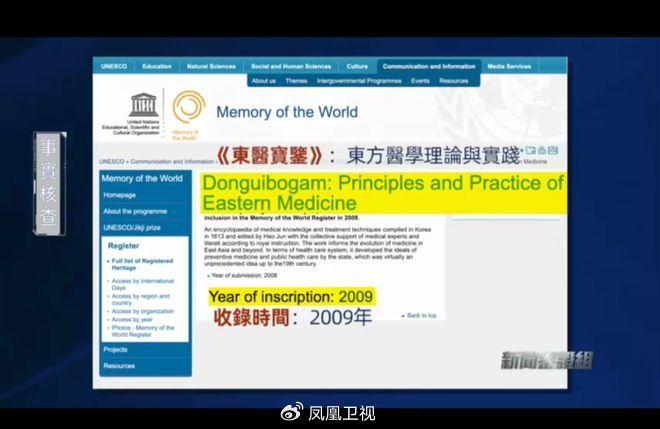The height and width of the screenshot is (429, 660).
Task: Click the Memory of the World sidebar header
Action: point(142,179)
